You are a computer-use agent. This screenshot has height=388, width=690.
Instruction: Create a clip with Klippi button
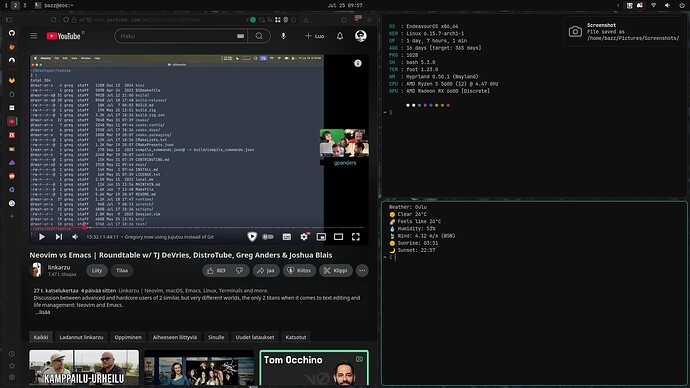coord(336,271)
